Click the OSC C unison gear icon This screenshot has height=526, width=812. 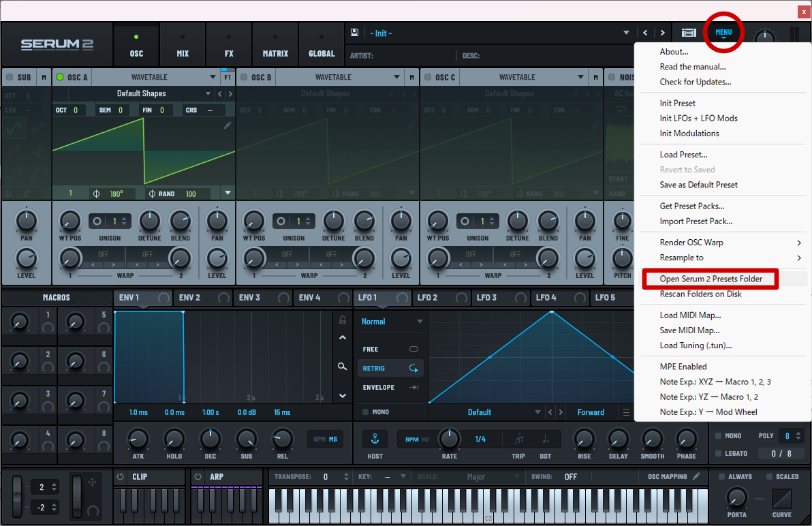point(465,221)
